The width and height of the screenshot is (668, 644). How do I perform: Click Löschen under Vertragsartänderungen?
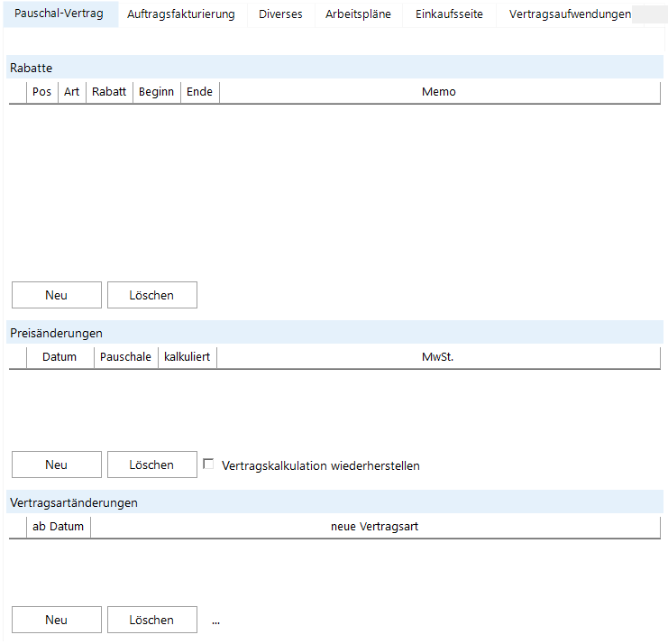tap(151, 620)
